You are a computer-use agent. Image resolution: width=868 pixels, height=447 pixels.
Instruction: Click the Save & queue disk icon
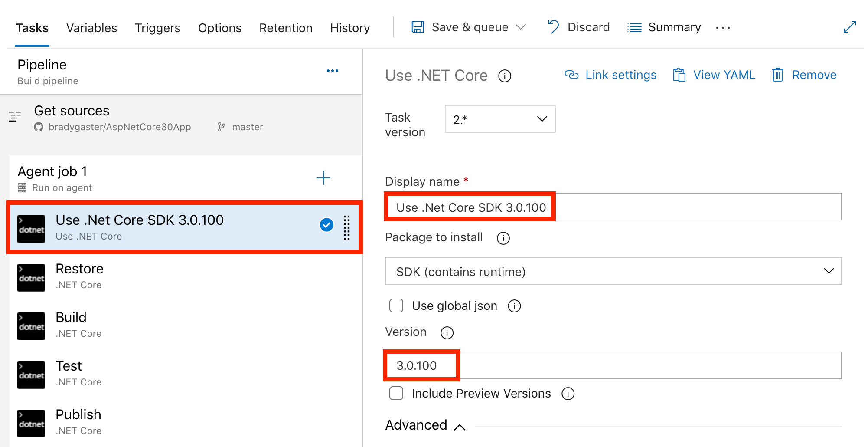tap(418, 27)
